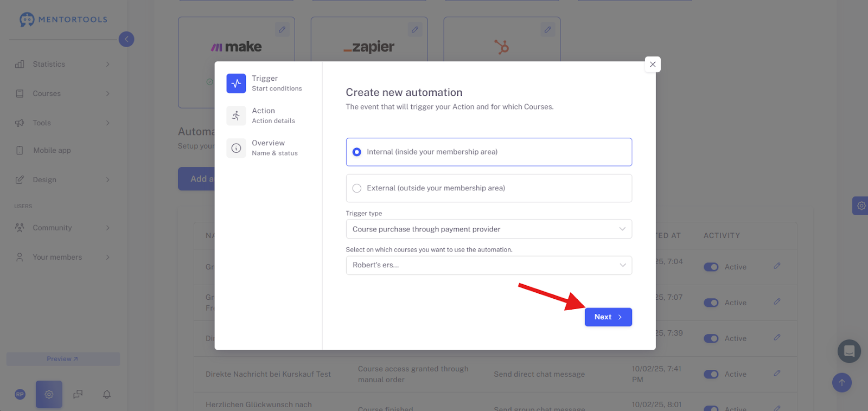Close the Create new automation dialog
The width and height of the screenshot is (868, 411).
[653, 65]
